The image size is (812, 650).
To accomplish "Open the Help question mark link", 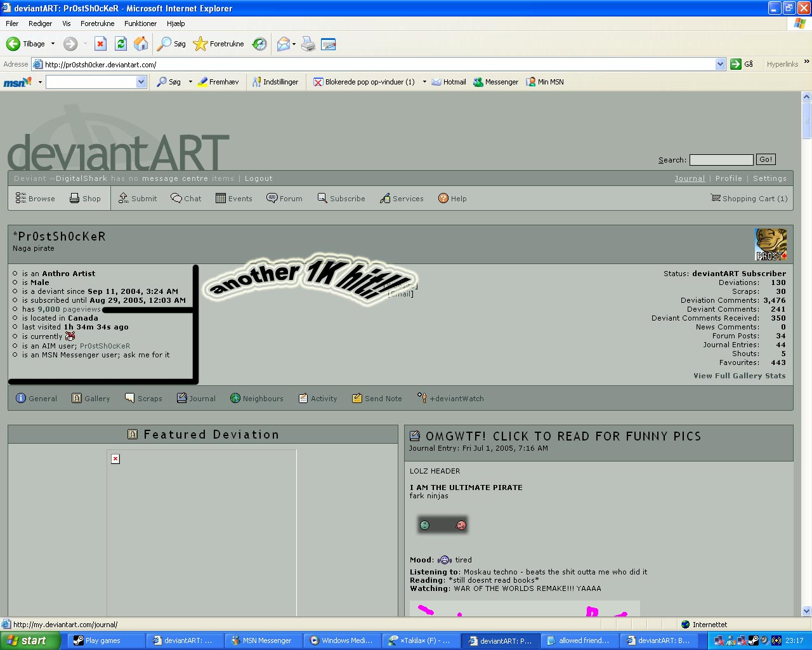I will tap(452, 199).
